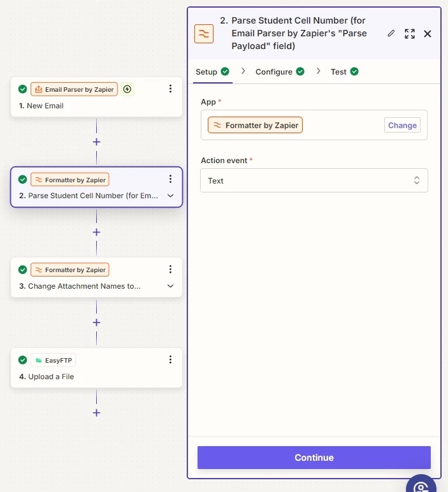Click the Formatter by Zapier badge on step 3

[x=70, y=270]
